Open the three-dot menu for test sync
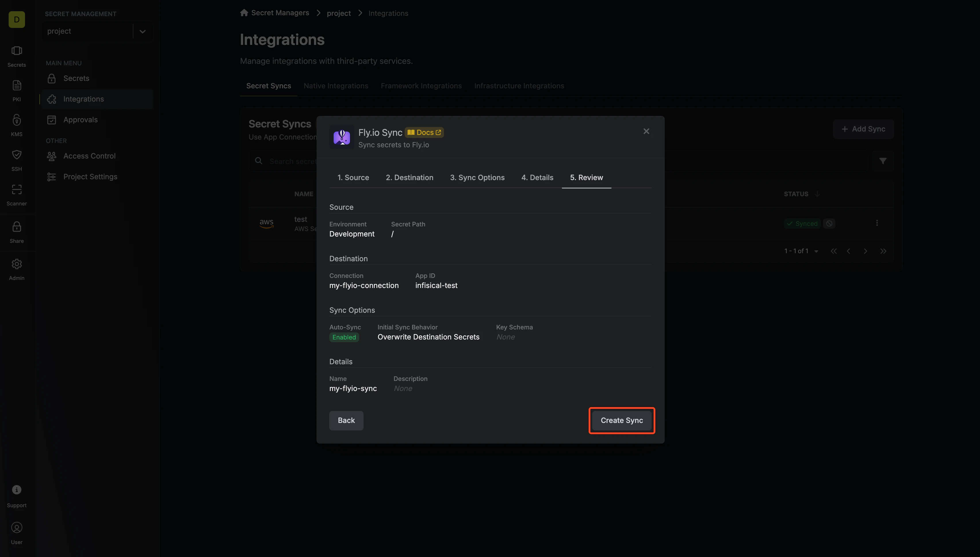The width and height of the screenshot is (980, 557). pyautogui.click(x=877, y=223)
